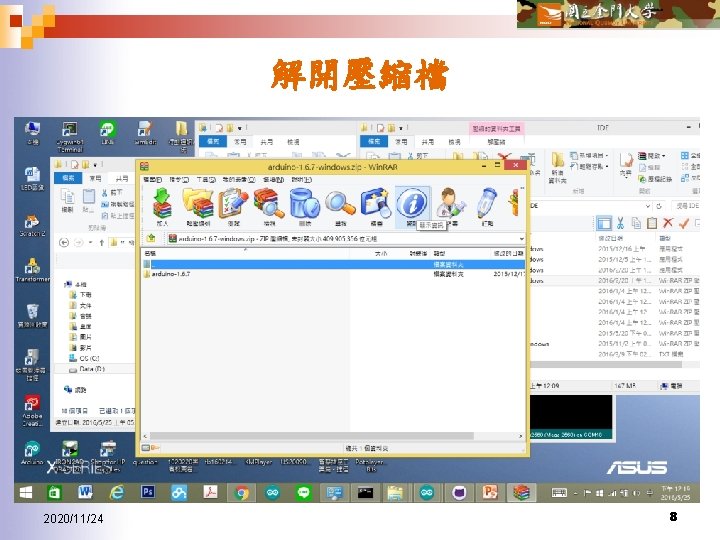Sort by WinRAR Modified date column header

[x=508, y=253]
